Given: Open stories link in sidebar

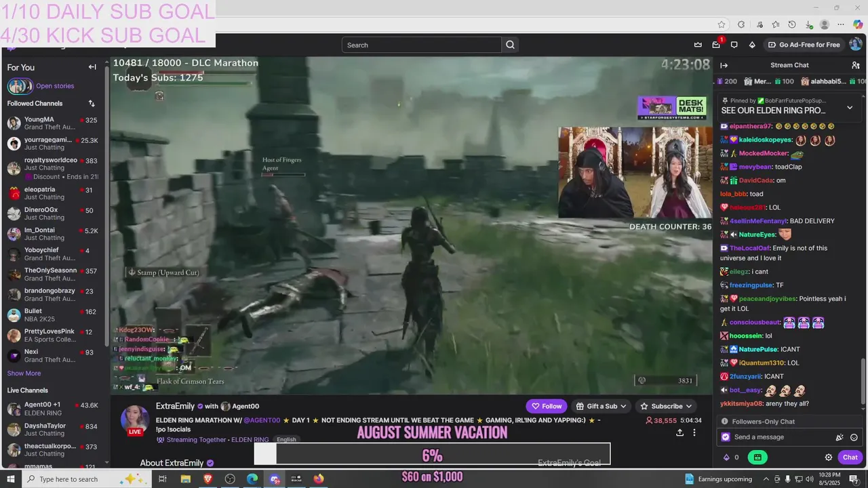Looking at the screenshot, I should click(x=55, y=86).
